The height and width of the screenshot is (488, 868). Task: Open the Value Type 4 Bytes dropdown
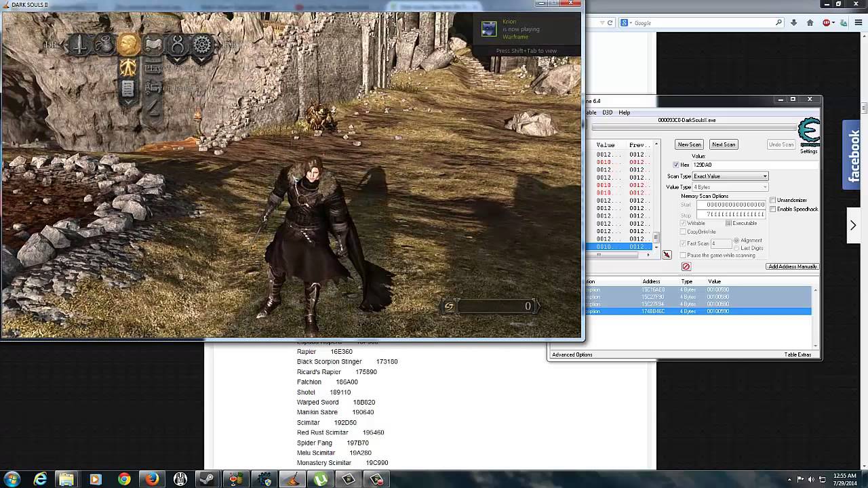[730, 187]
